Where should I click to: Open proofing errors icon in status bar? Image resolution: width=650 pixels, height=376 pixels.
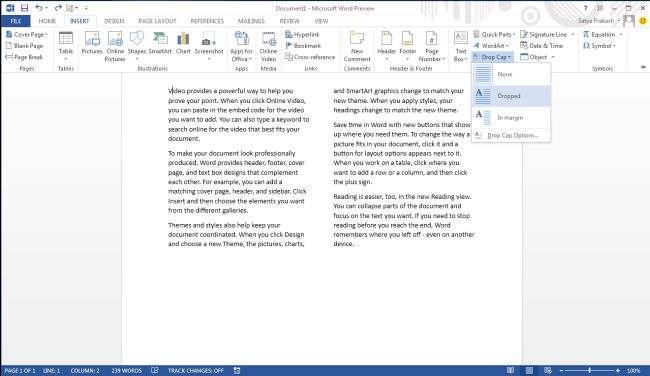point(154,371)
